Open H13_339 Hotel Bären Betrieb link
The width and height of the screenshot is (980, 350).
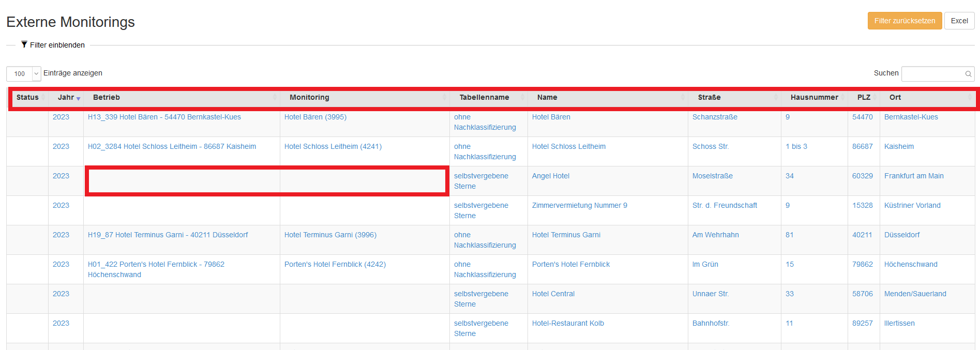click(164, 117)
